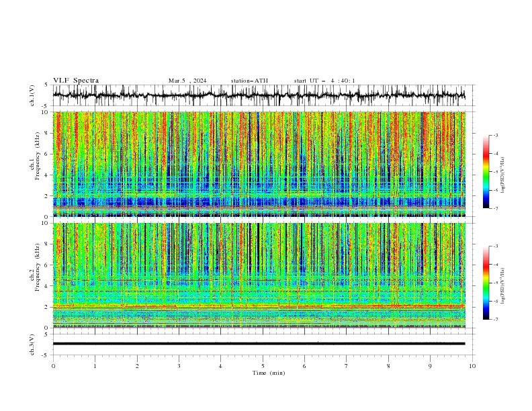Click the time axis "10" tick label
This screenshot has height=411, width=532.
pos(472,366)
